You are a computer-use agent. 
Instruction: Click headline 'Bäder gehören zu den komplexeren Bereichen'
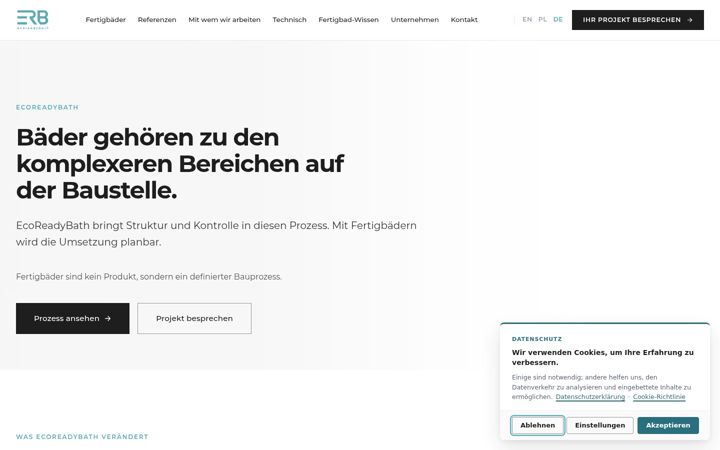(x=180, y=163)
